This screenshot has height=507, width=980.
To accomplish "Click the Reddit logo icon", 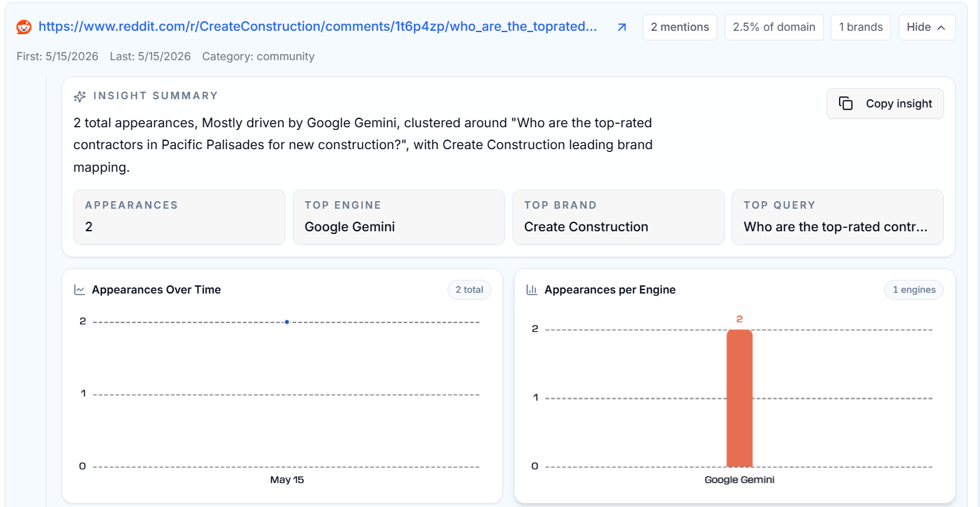I will click(x=24, y=27).
